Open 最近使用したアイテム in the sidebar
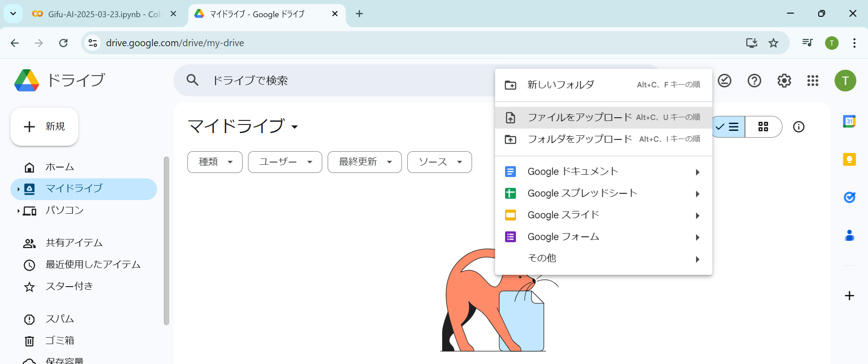 click(84, 265)
